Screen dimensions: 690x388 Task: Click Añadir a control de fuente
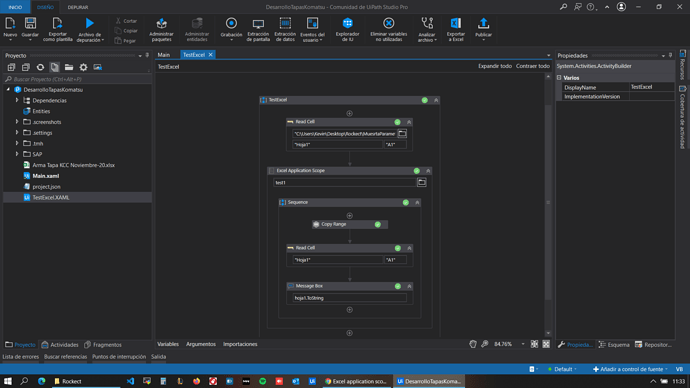tap(630, 369)
